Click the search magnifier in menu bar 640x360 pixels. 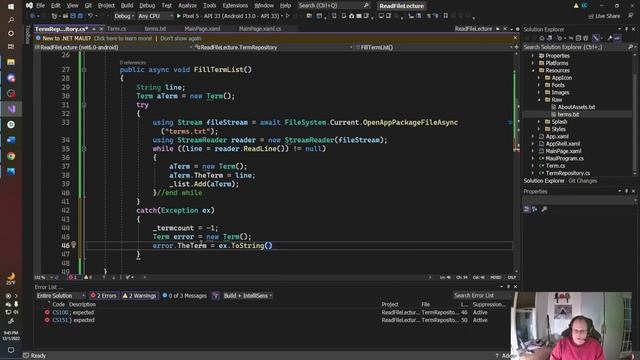pos(366,6)
